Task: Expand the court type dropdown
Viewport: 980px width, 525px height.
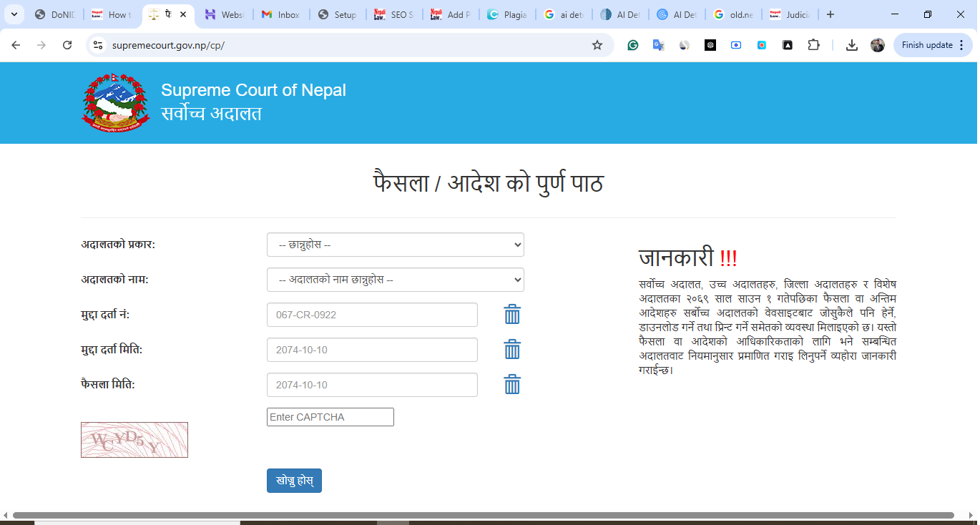Action: [x=395, y=245]
